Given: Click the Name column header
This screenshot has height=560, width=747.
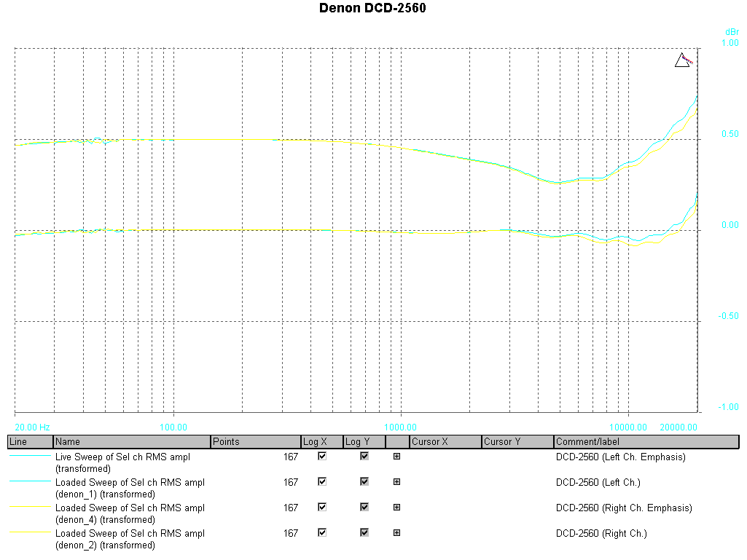Looking at the screenshot, I should [132, 441].
